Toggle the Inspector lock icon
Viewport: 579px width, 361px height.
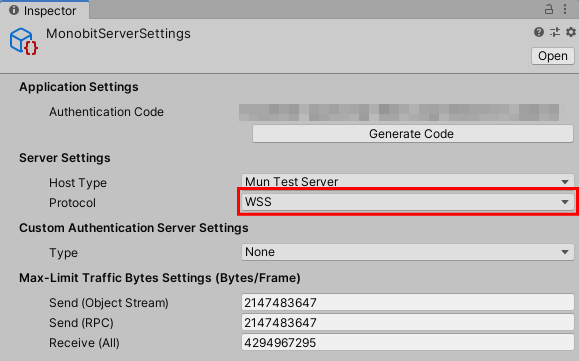[549, 9]
